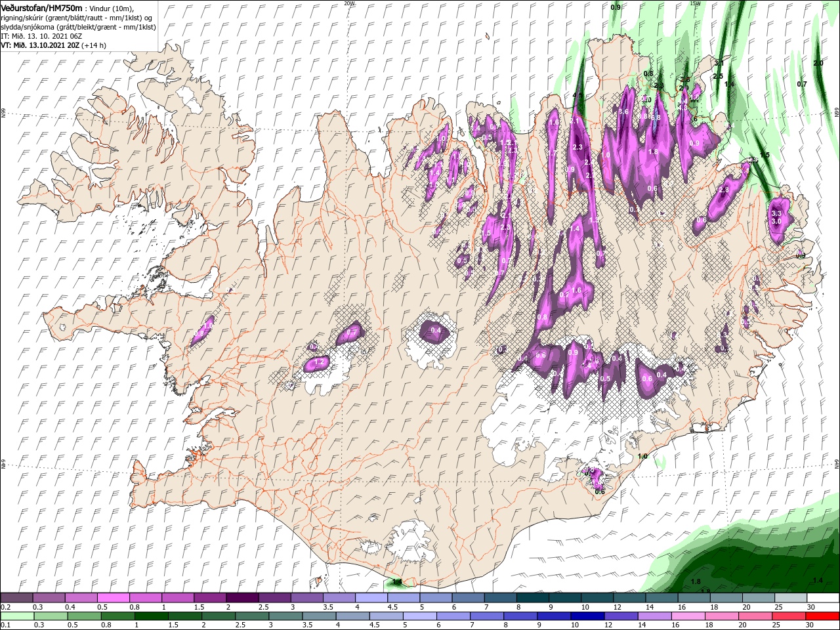The height and width of the screenshot is (630, 840).
Task: Click the darkest green 1 swatch in rain scale
Action: tap(151, 616)
